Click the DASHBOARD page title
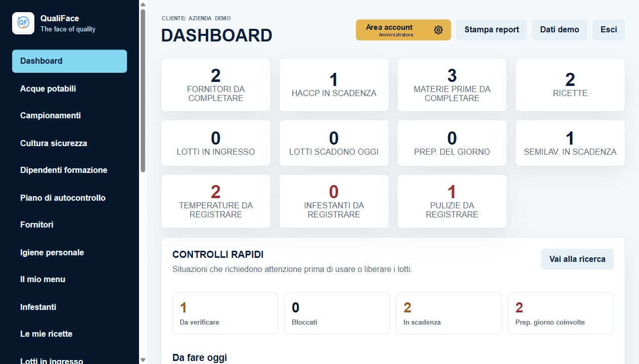The width and height of the screenshot is (639, 364). 217,35
